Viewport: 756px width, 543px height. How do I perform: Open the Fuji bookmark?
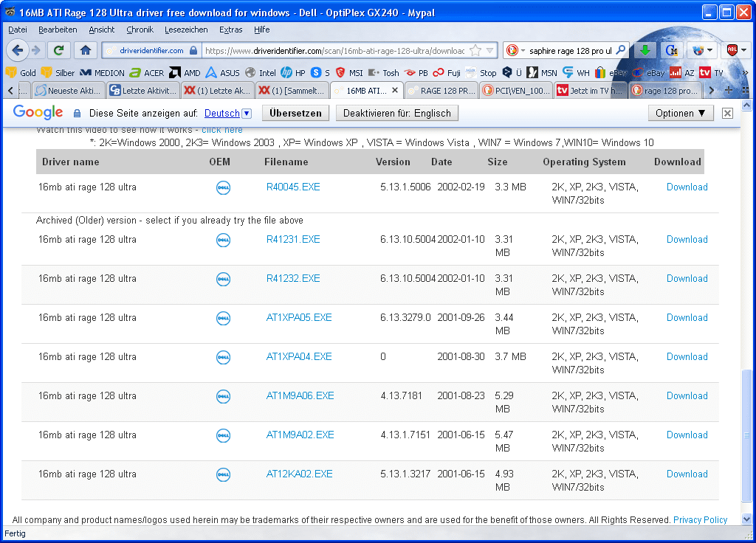(447, 73)
